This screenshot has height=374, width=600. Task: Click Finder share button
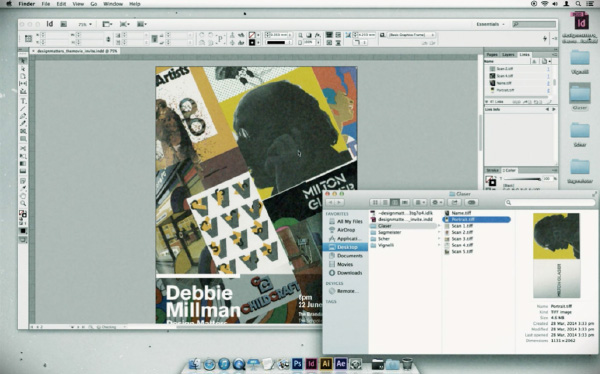tap(454, 203)
